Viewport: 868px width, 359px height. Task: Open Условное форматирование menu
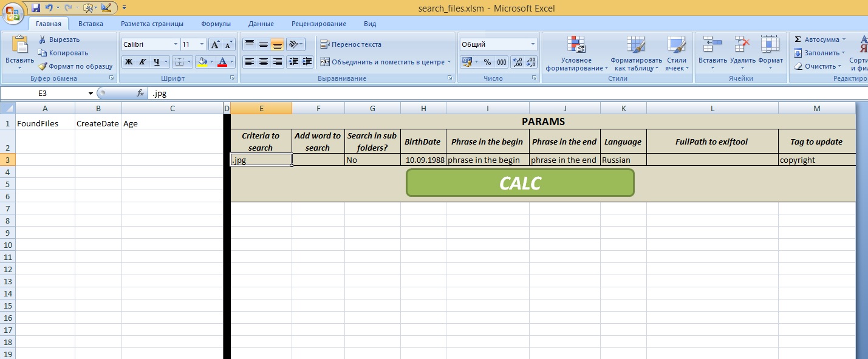click(576, 53)
